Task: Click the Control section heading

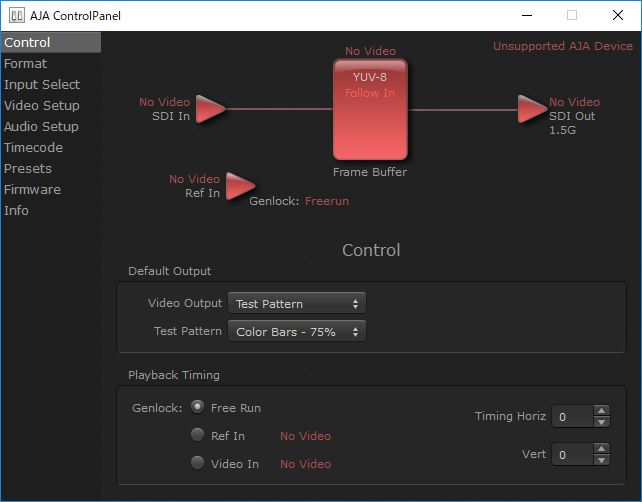Action: 371,250
